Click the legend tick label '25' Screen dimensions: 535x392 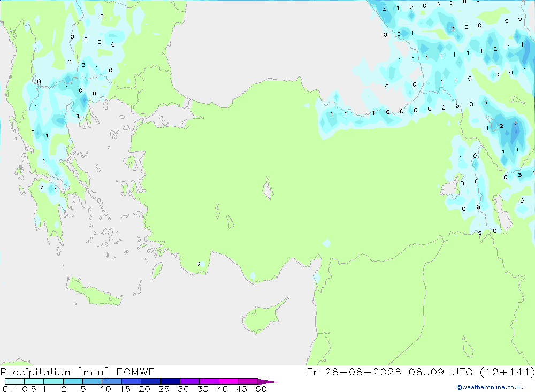(164, 389)
